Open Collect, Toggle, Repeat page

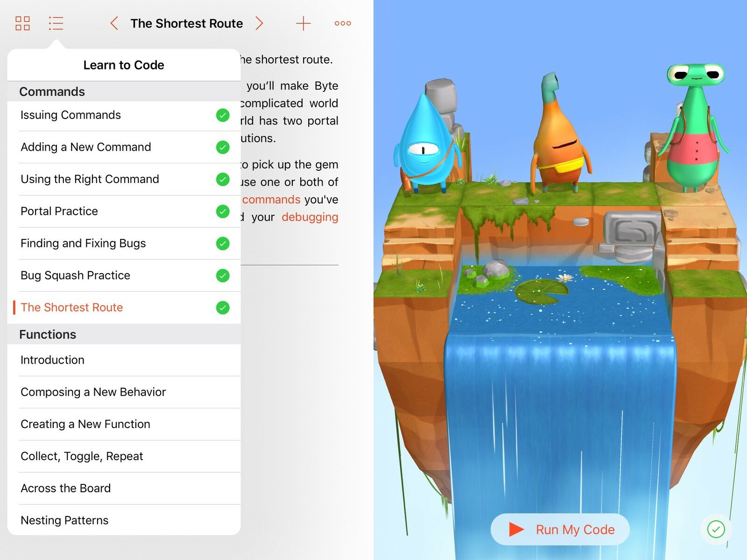click(124, 456)
